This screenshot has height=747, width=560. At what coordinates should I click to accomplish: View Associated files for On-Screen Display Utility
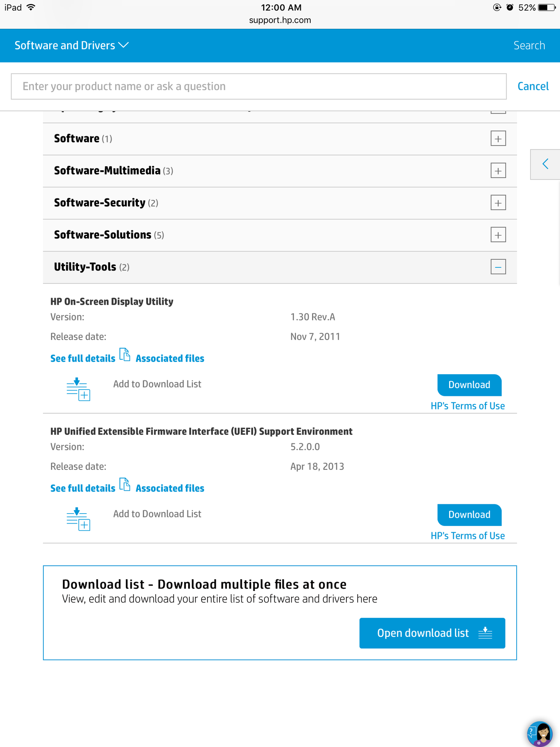170,359
